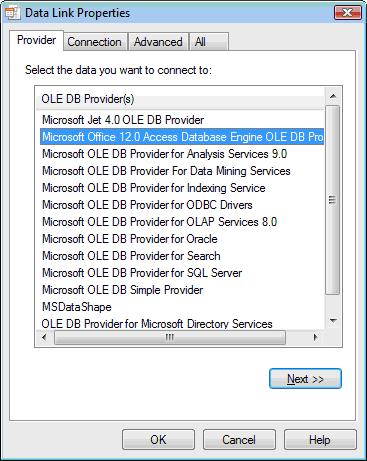Cancel the dialog
This screenshot has width=367, height=461.
pyautogui.click(x=239, y=440)
